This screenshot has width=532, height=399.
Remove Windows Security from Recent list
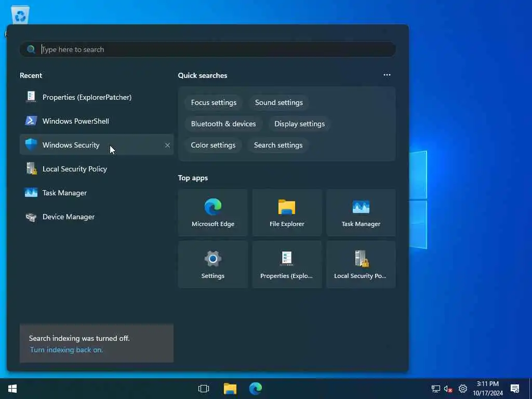tap(167, 145)
